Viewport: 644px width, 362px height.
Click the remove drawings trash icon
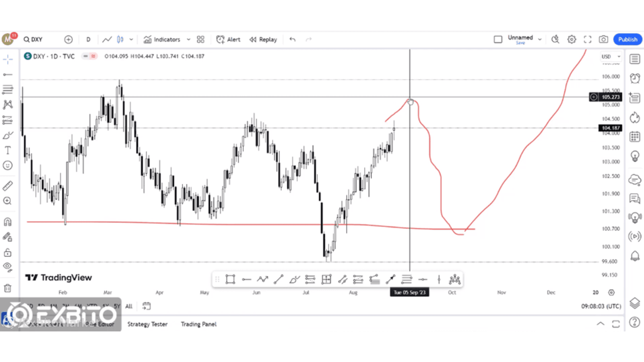tap(8, 288)
